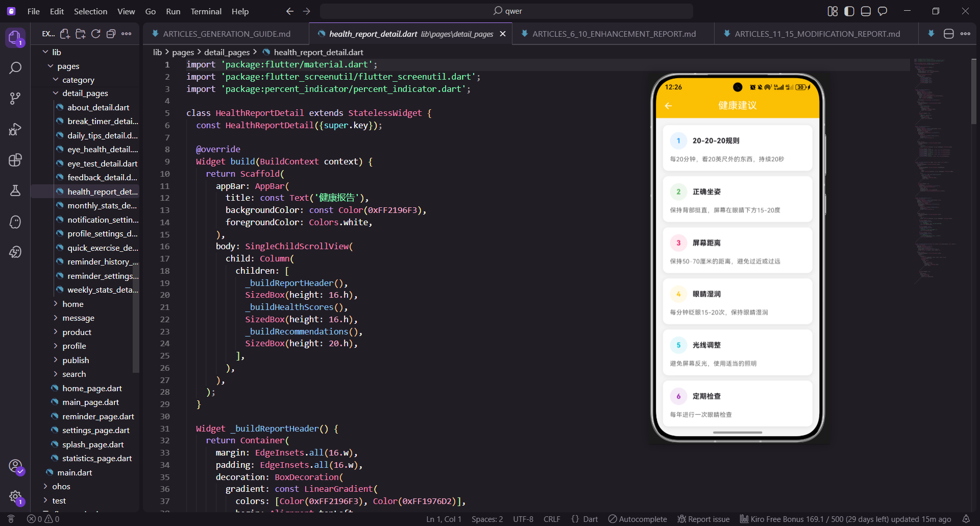Screen dimensions: 980x526
Task: Open the Extensions view
Action: point(15,160)
